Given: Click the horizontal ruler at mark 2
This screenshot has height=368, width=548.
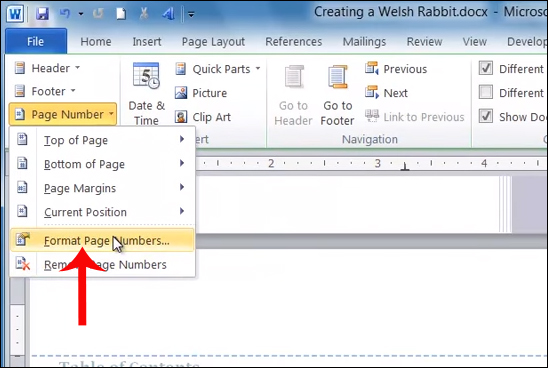Looking at the screenshot, I should tap(271, 163).
